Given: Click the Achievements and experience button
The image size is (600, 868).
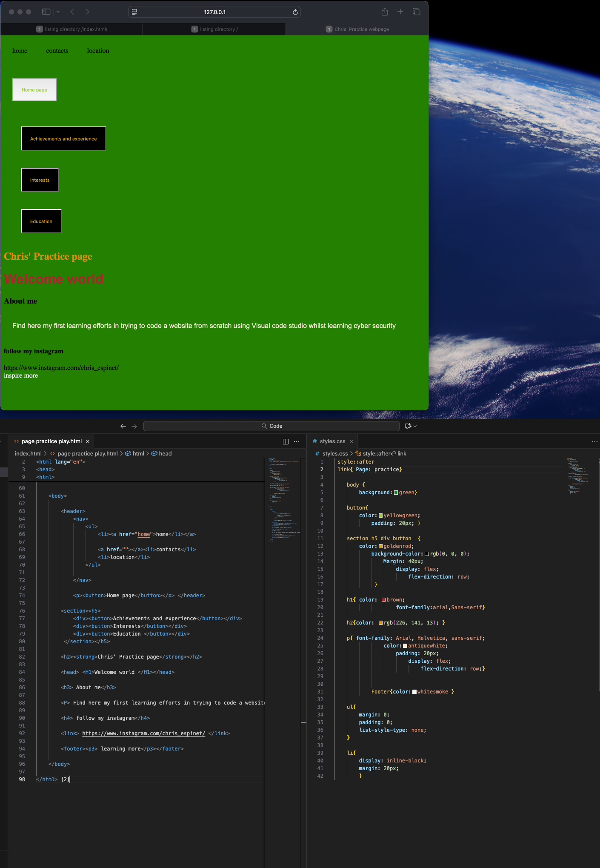Looking at the screenshot, I should tap(63, 139).
